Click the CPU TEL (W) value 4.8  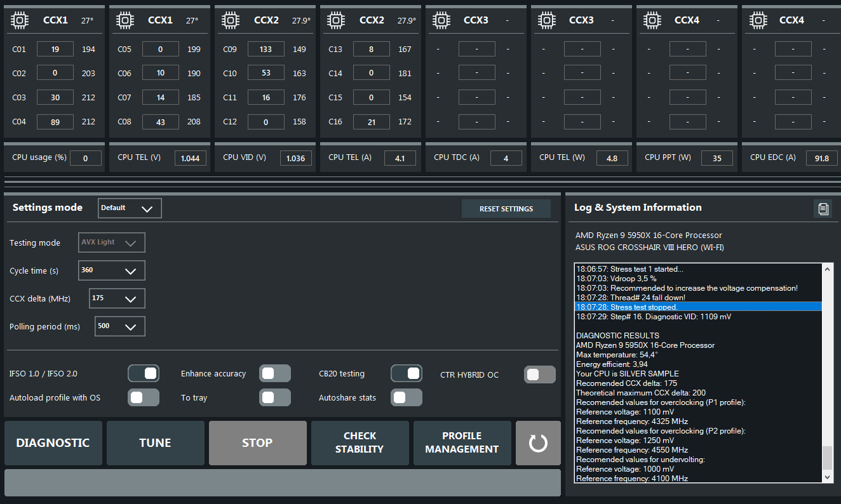612,158
